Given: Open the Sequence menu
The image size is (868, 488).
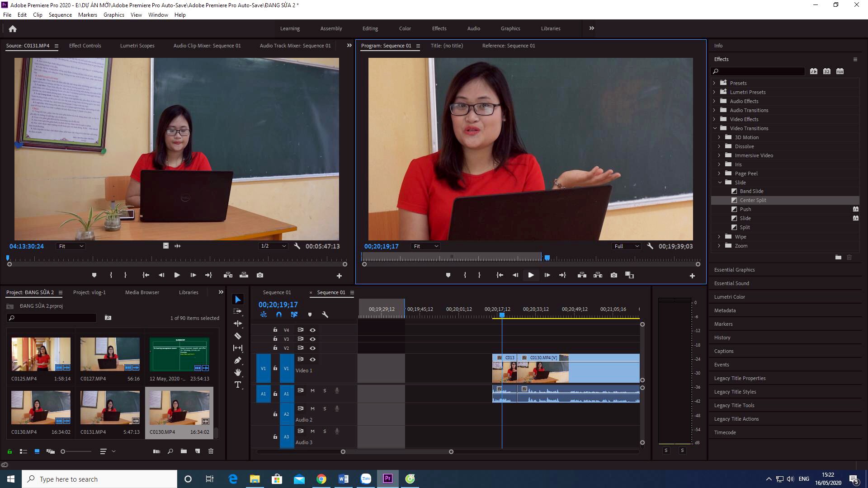Looking at the screenshot, I should pos(60,15).
